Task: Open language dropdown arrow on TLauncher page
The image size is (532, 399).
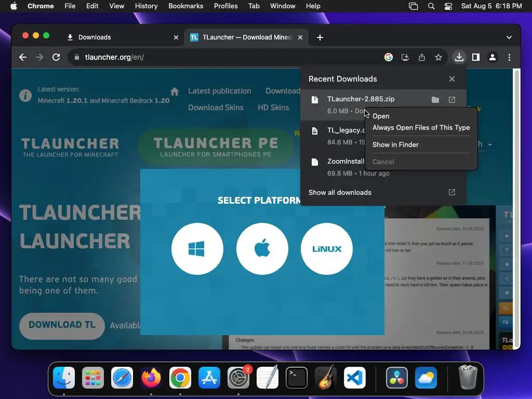Action: point(490,145)
